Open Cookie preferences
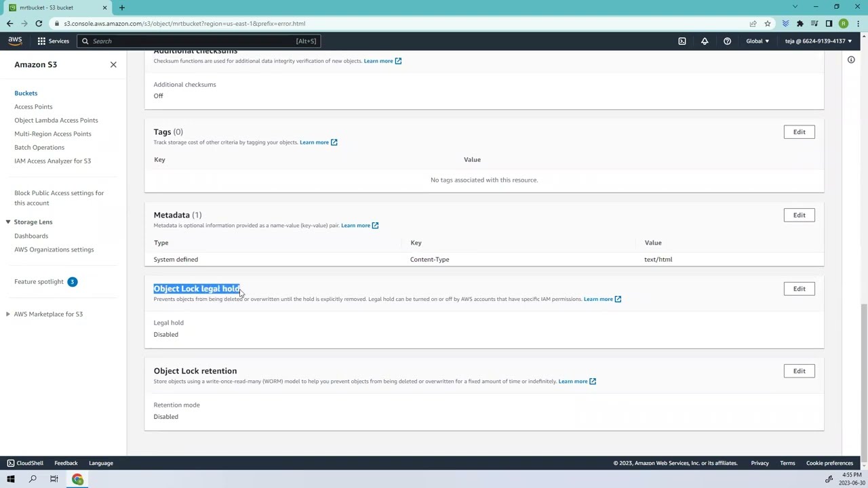This screenshot has width=868, height=488. pyautogui.click(x=829, y=464)
